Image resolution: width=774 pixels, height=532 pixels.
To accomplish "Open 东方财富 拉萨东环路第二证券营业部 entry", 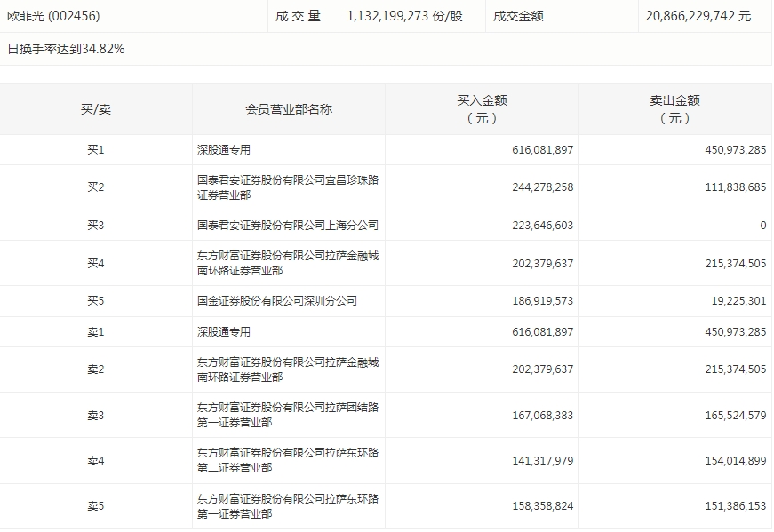I will coord(288,460).
